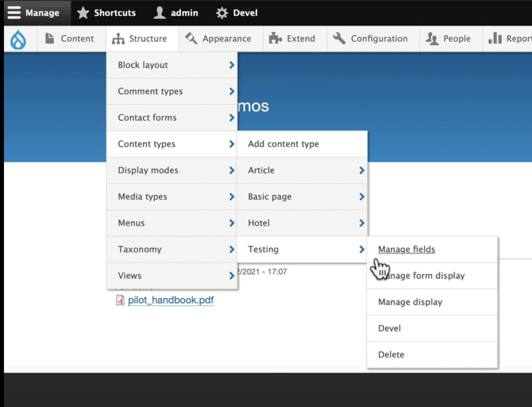
Task: Expand the Article submenu chevron
Action: (x=361, y=170)
